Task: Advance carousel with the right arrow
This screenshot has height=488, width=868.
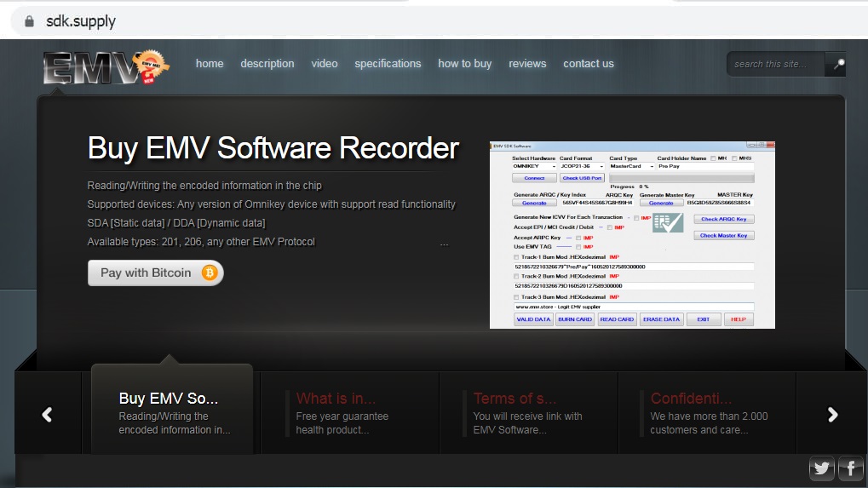Action: click(832, 414)
